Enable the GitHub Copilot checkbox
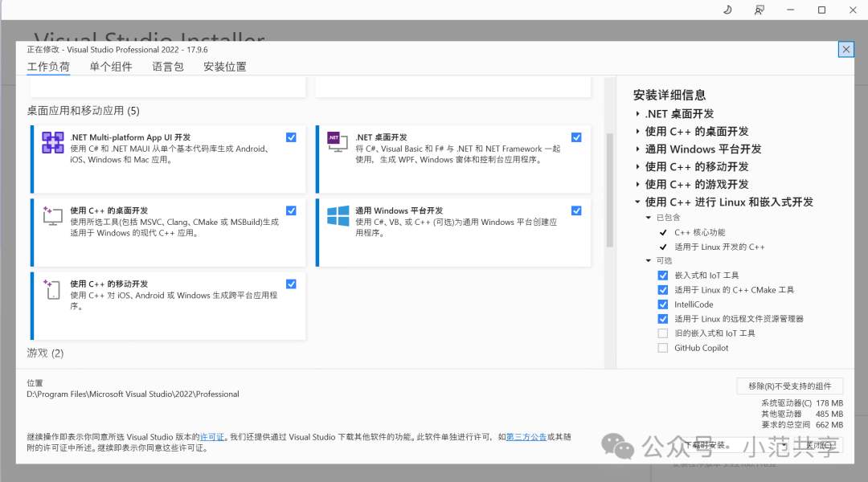Screen dimensions: 868x482 [662, 348]
